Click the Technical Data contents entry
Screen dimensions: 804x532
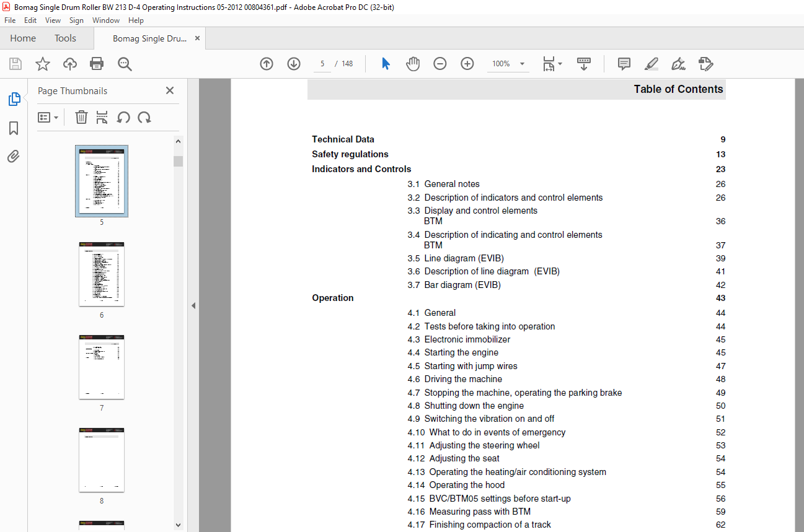(343, 139)
